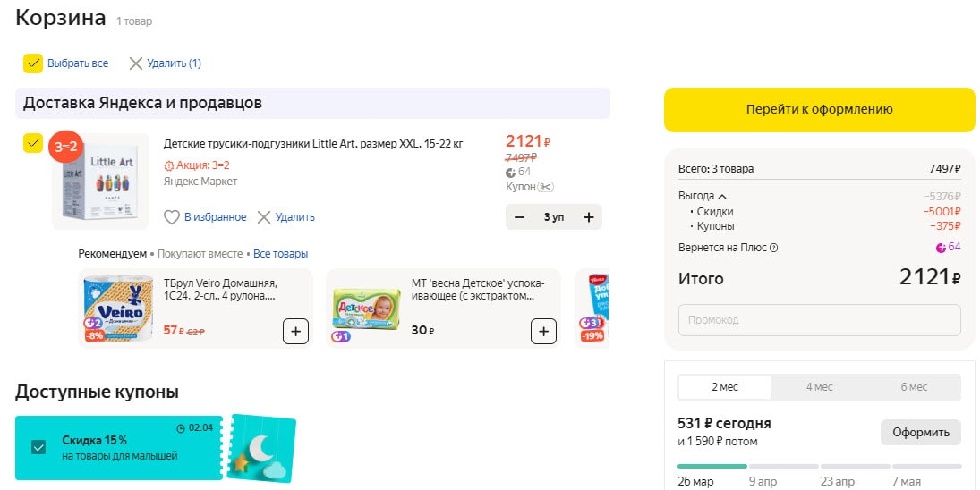Select the 2 мес installment tab
980x490 pixels.
coord(724,387)
